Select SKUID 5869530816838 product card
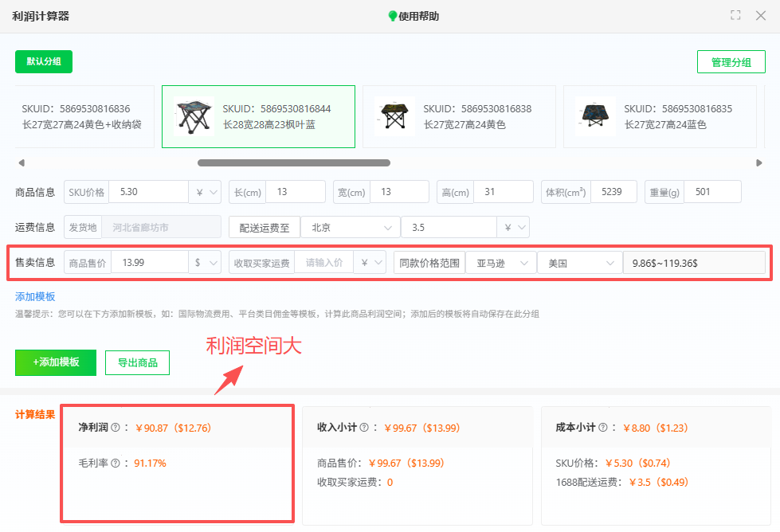The height and width of the screenshot is (532, 780). pos(459,115)
